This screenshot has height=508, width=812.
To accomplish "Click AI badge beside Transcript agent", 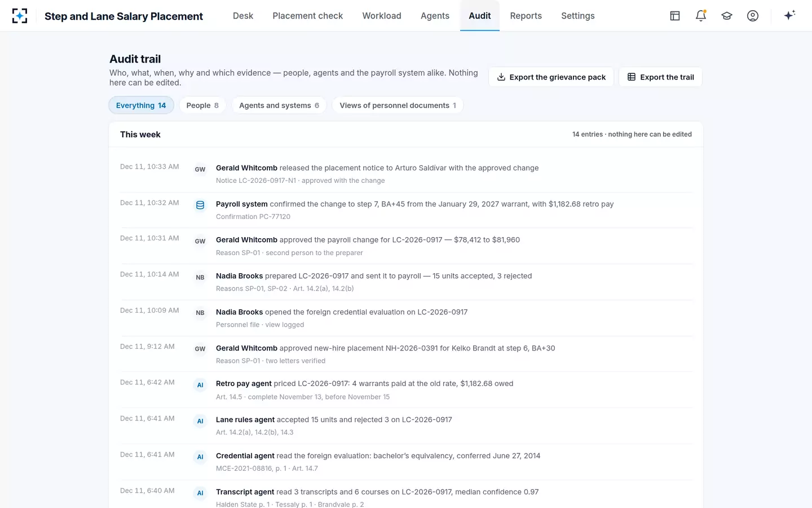I will click(x=200, y=493).
